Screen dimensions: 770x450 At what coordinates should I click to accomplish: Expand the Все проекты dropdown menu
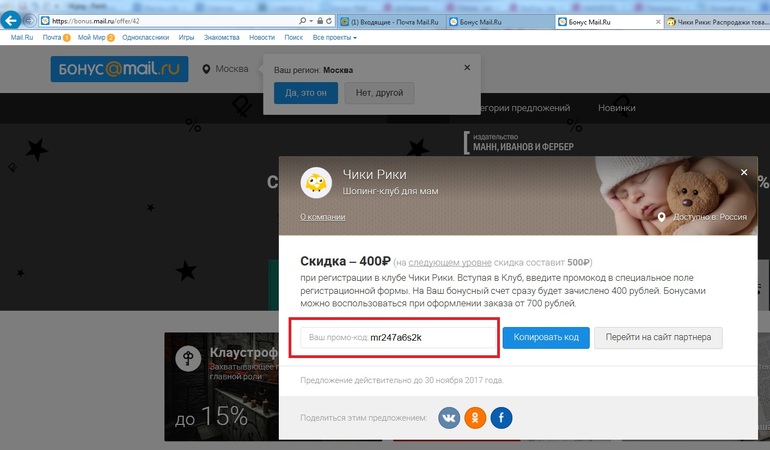pos(334,37)
